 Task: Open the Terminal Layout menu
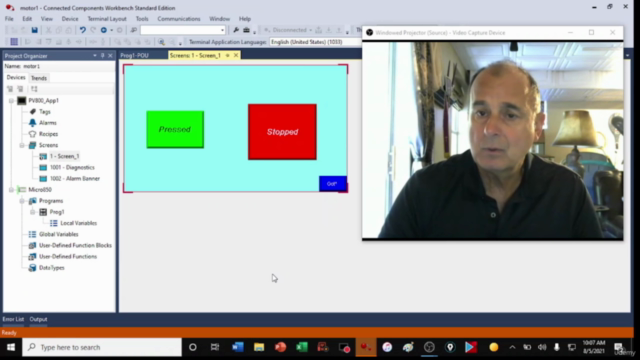click(107, 19)
